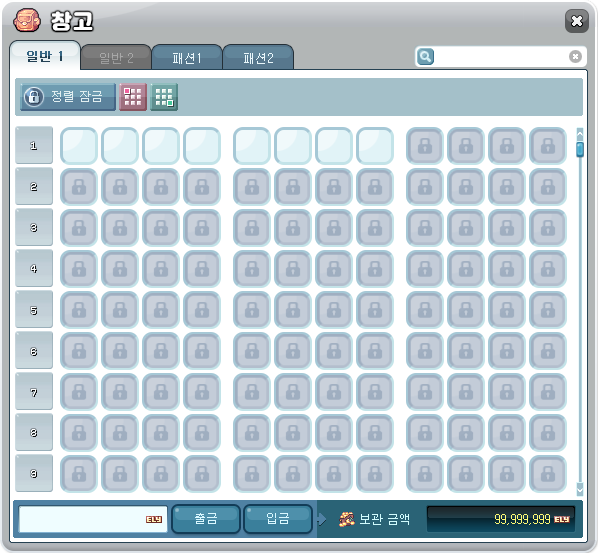Viewport: 598px width, 553px height.
Task: Clear the search field with the X icon
Action: pos(575,56)
